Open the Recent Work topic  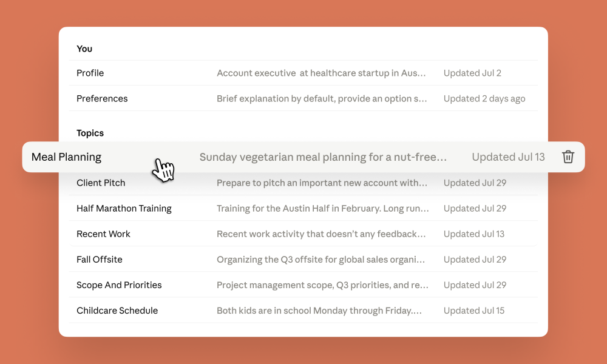303,234
